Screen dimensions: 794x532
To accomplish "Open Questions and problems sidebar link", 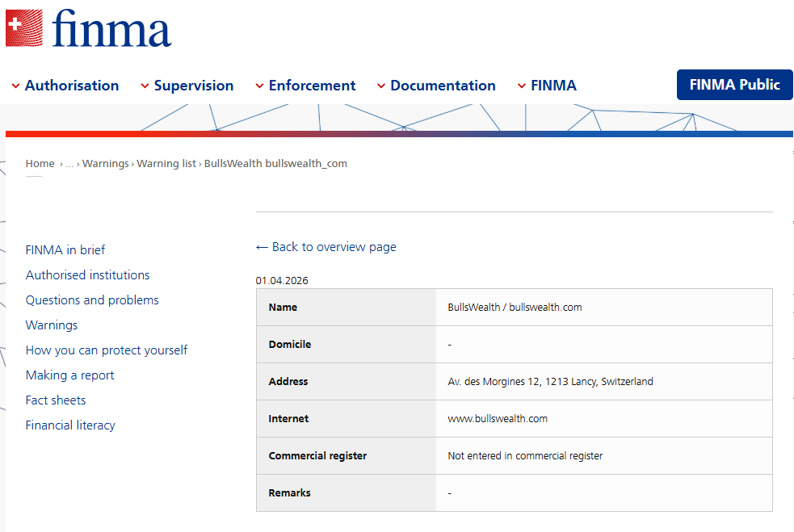I will point(92,300).
